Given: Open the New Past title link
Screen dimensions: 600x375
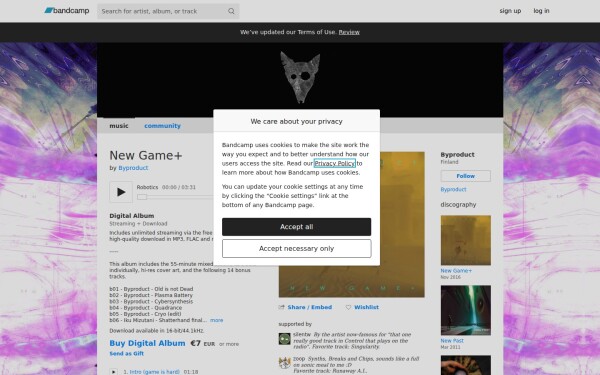Looking at the screenshot, I should click(452, 341).
